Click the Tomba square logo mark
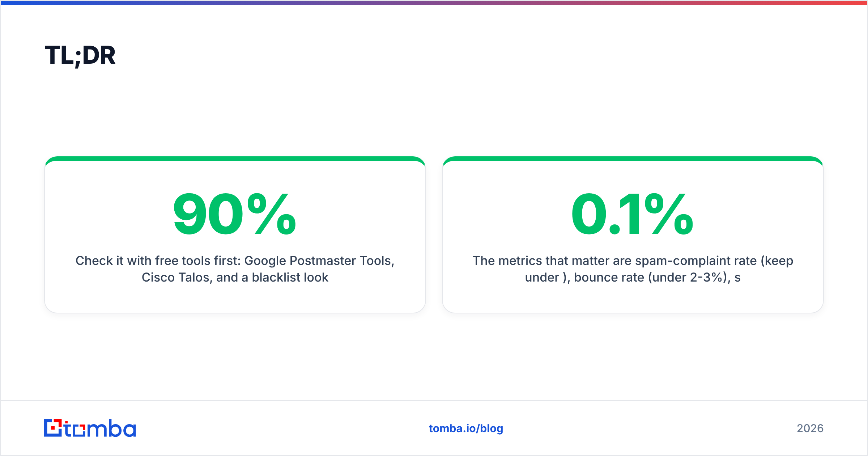 pos(53,428)
